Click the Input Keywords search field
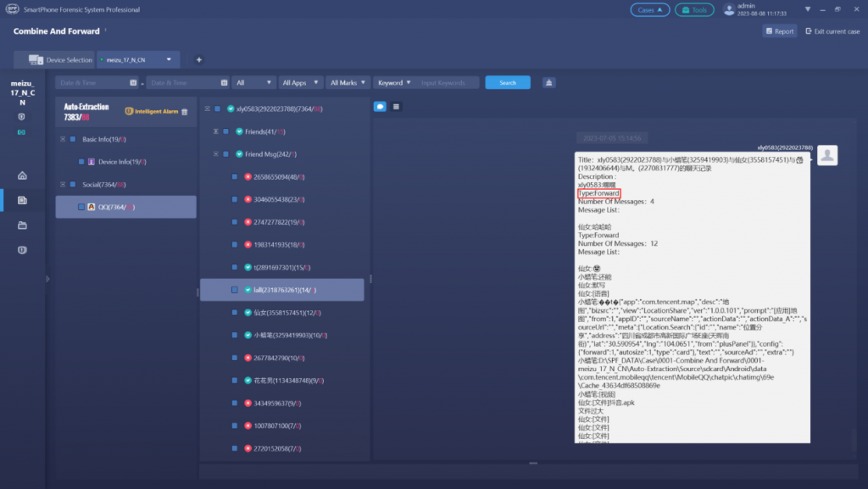 (x=448, y=83)
